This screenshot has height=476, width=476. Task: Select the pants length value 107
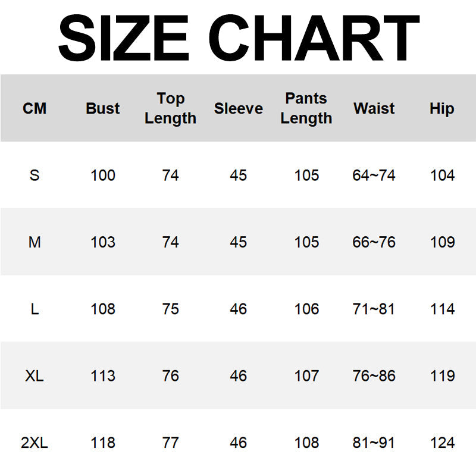[306, 376]
